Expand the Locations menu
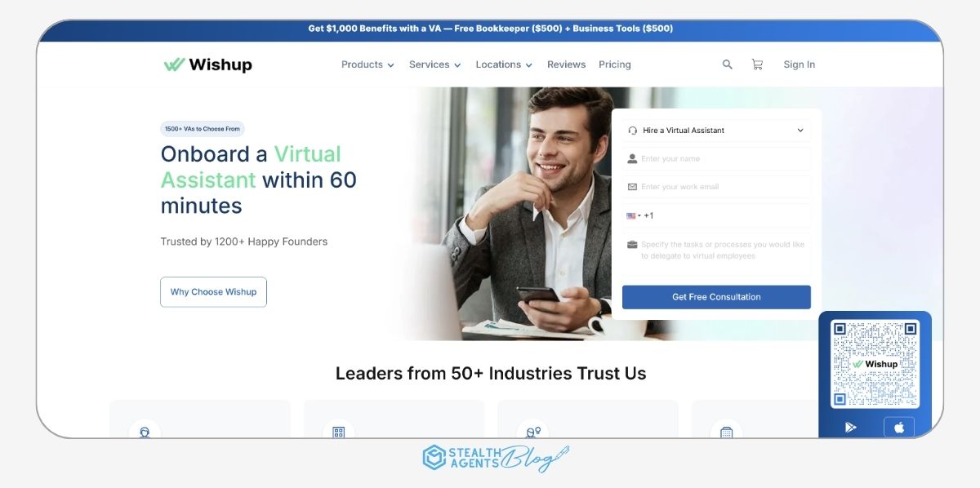The width and height of the screenshot is (980, 488). click(504, 64)
